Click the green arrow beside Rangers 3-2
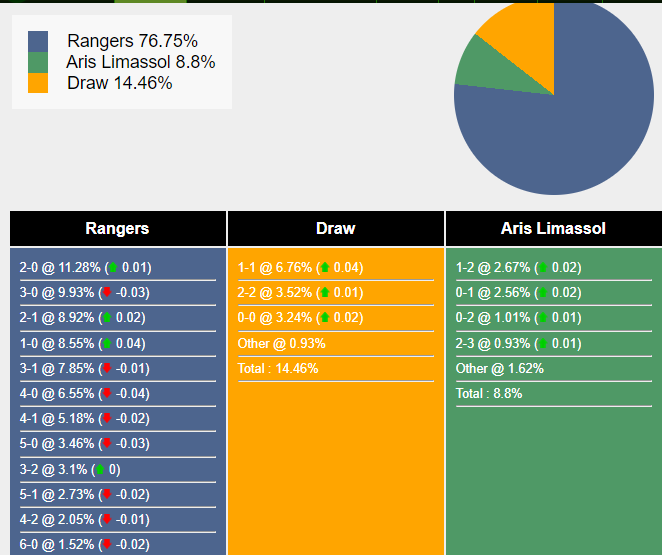The image size is (662, 555). [x=99, y=469]
